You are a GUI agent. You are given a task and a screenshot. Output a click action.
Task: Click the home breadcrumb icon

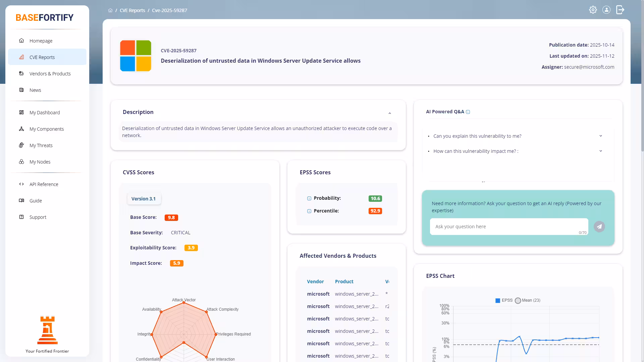(x=110, y=10)
